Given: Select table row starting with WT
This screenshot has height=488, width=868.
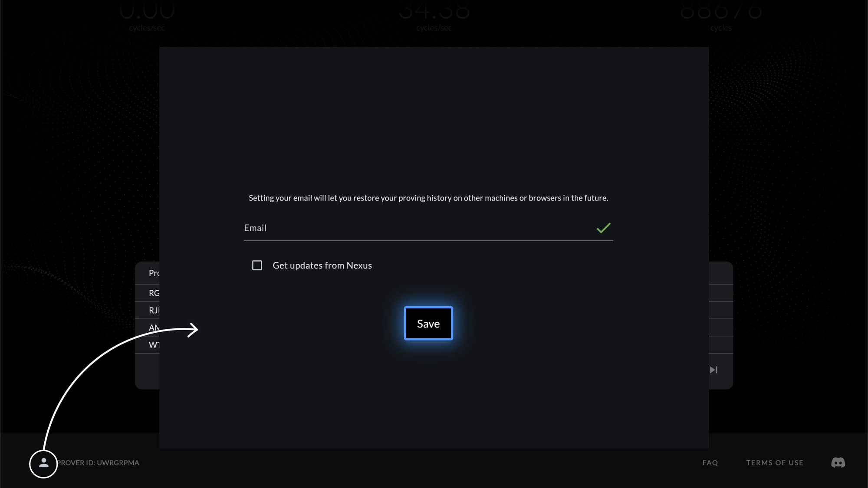Looking at the screenshot, I should tap(153, 345).
